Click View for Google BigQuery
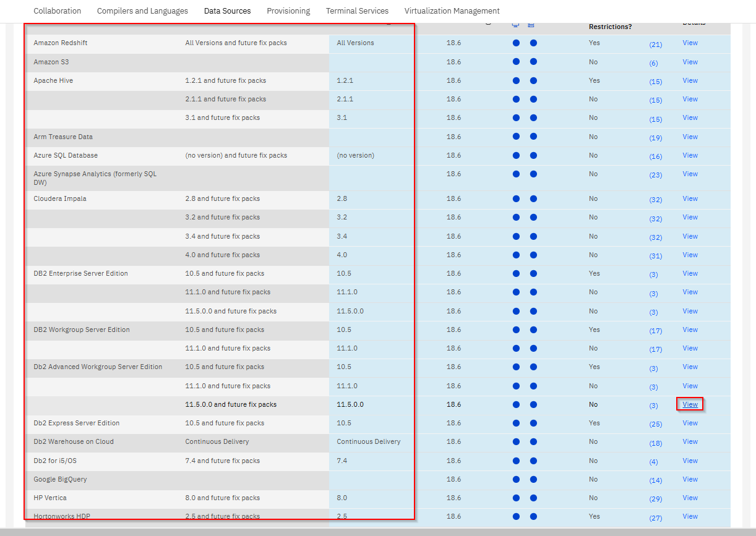The height and width of the screenshot is (536, 756). tap(690, 479)
